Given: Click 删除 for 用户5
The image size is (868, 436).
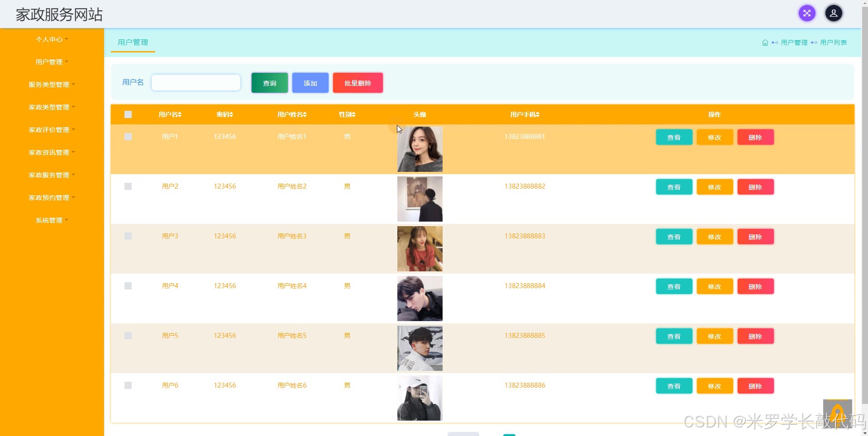Looking at the screenshot, I should point(755,336).
